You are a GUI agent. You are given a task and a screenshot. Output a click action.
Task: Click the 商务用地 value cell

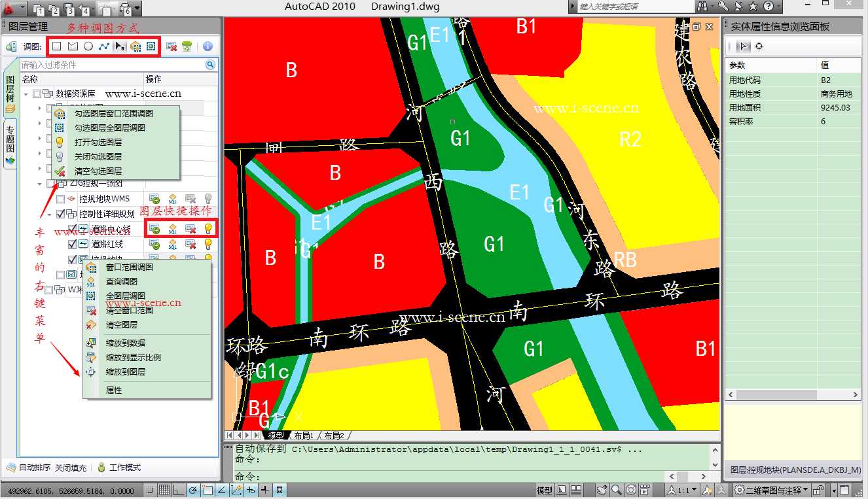click(x=839, y=94)
